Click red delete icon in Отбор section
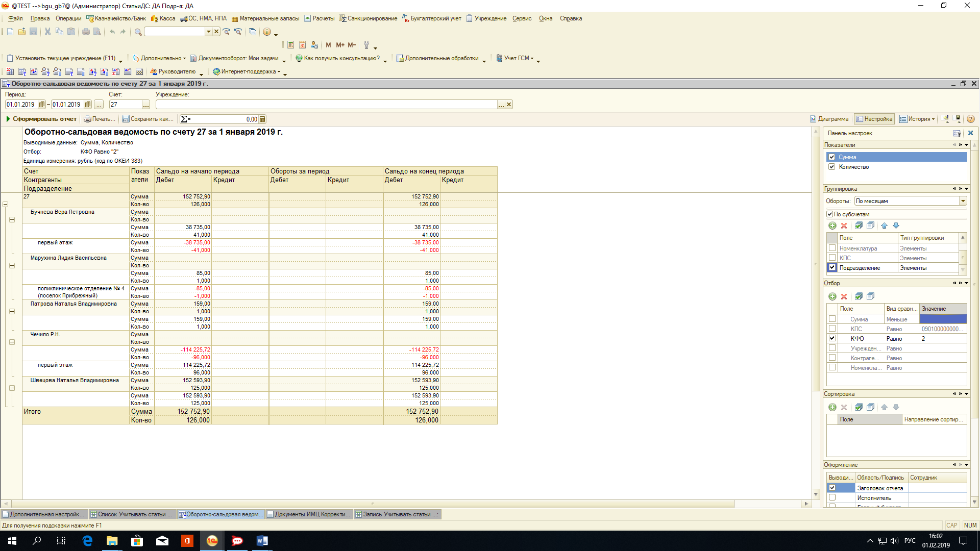 click(844, 296)
